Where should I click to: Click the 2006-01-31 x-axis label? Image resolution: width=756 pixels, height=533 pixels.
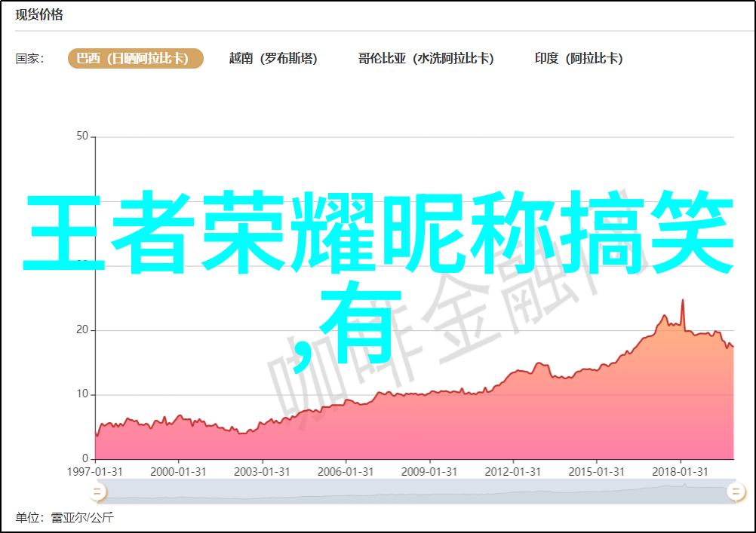[346, 472]
